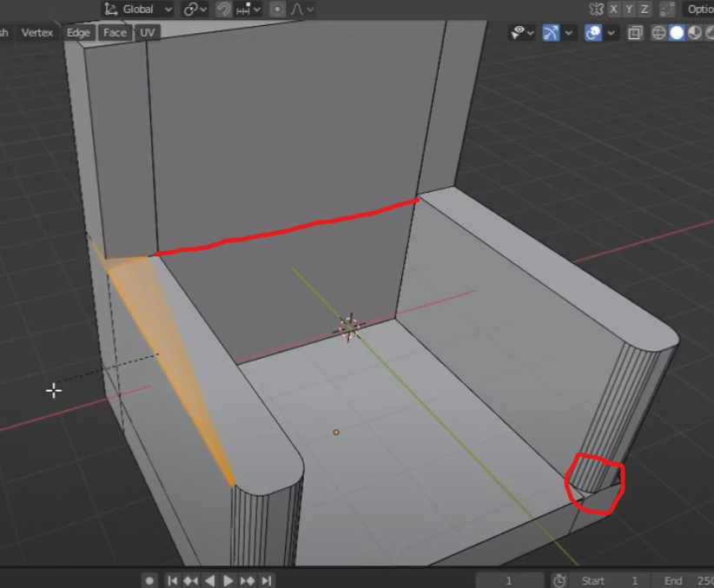Open the Edge menu

[x=78, y=33]
